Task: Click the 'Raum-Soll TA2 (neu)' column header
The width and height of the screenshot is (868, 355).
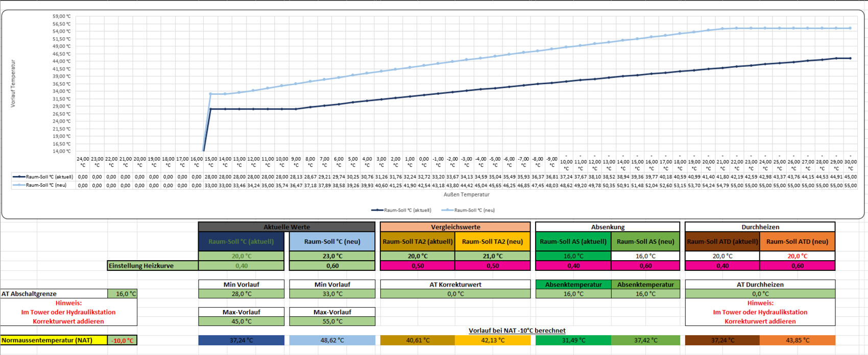Action: pyautogui.click(x=492, y=242)
